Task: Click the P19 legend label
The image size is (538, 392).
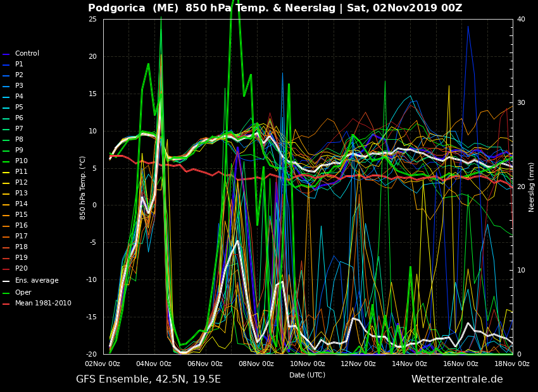Action: click(22, 257)
